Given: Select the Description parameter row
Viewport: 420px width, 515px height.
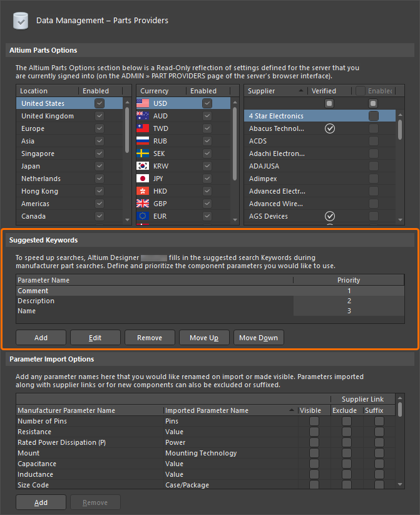Looking at the screenshot, I should 210,301.
